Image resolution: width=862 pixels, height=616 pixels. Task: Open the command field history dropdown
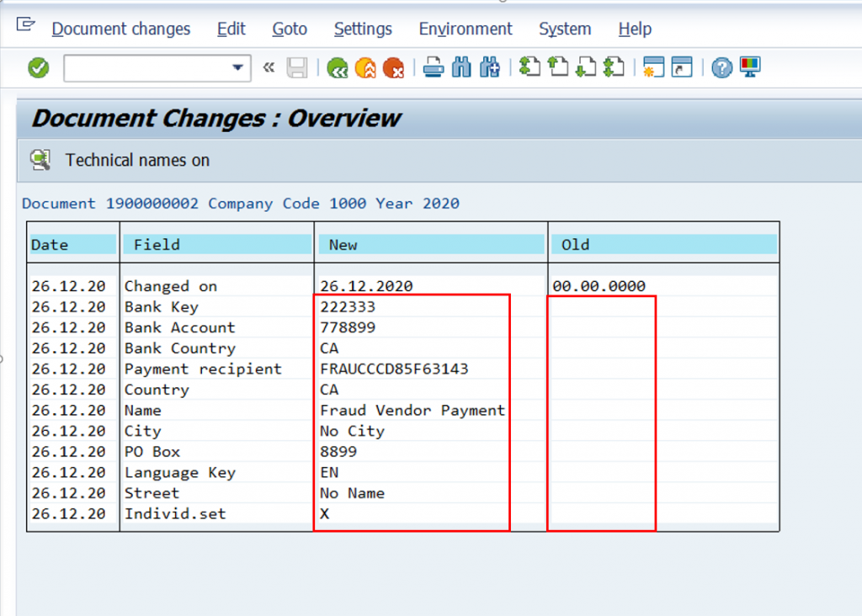237,68
